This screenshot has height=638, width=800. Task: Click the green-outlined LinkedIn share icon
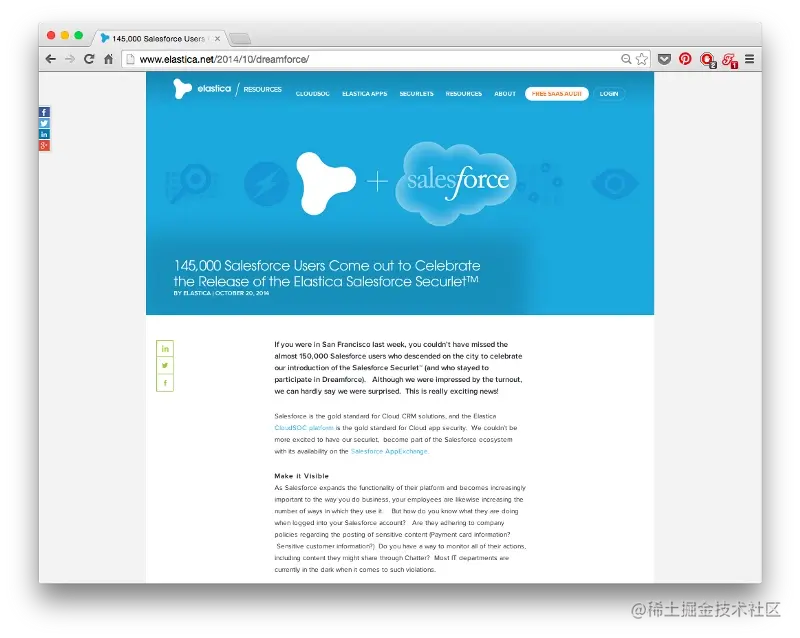coord(165,349)
